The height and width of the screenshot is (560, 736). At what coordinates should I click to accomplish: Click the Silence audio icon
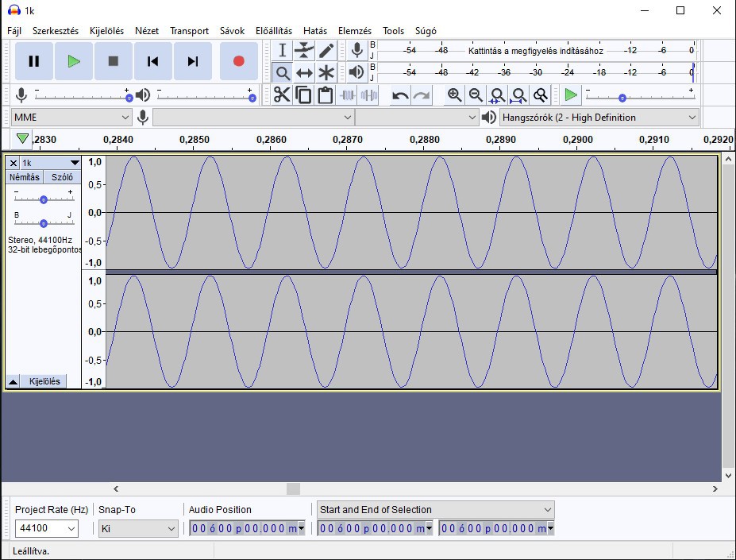click(x=369, y=95)
